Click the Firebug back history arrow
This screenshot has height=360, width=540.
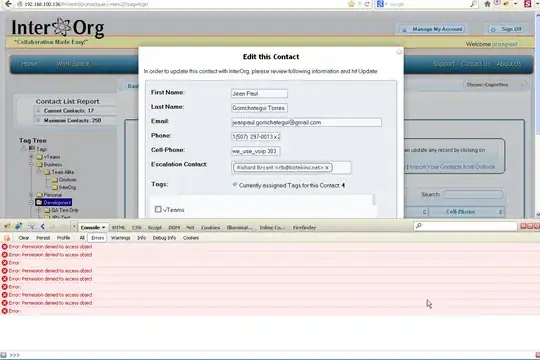click(x=42, y=227)
